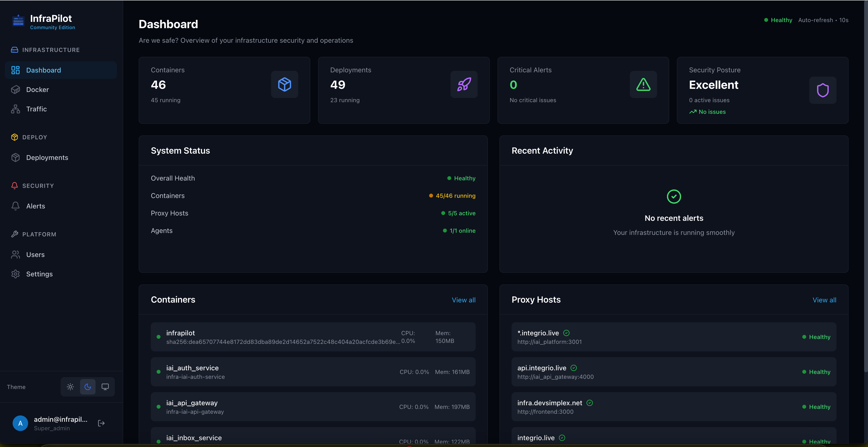Click the Users people icon
This screenshot has width=868, height=447.
16,255
